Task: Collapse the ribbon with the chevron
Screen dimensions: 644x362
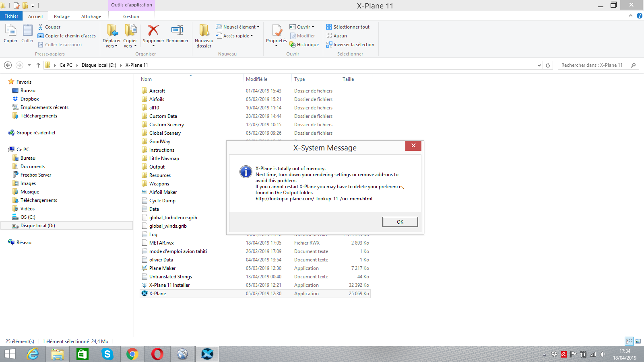Action: [x=631, y=16]
